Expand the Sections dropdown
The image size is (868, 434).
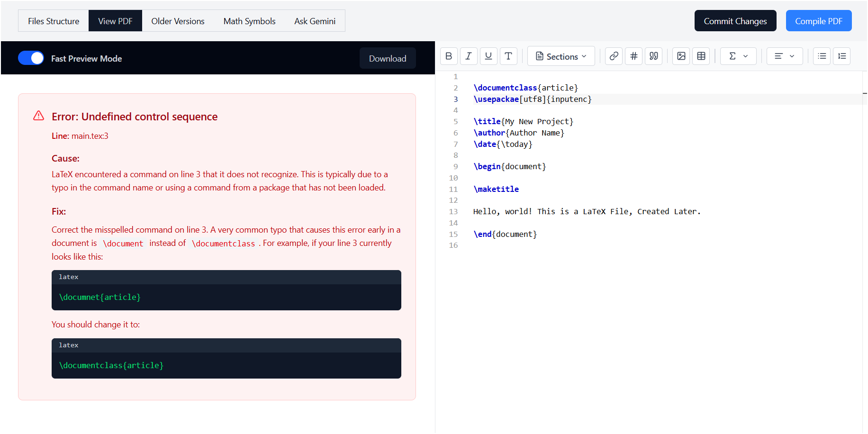pyautogui.click(x=561, y=56)
